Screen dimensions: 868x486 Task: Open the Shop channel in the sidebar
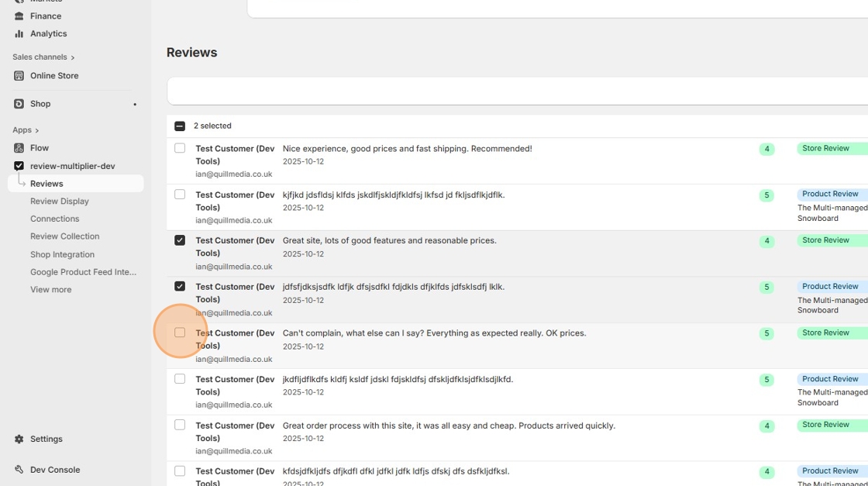38,103
